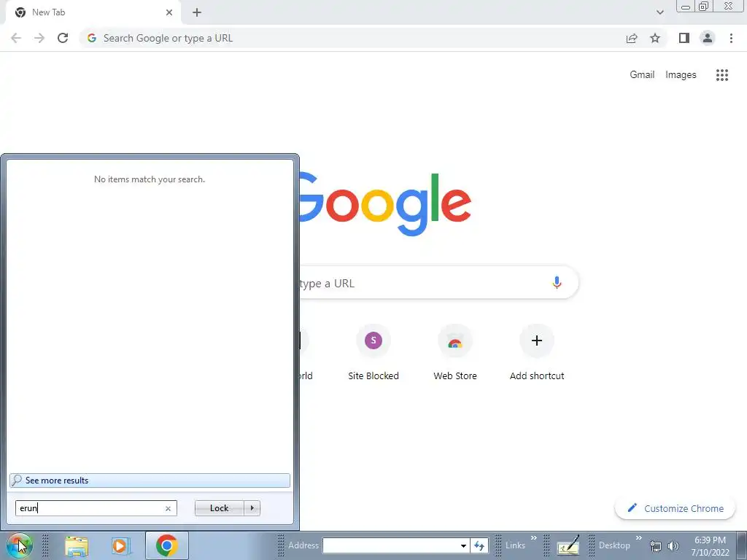The height and width of the screenshot is (560, 747).
Task: Open the volume speaker icon in tray
Action: 673,546
